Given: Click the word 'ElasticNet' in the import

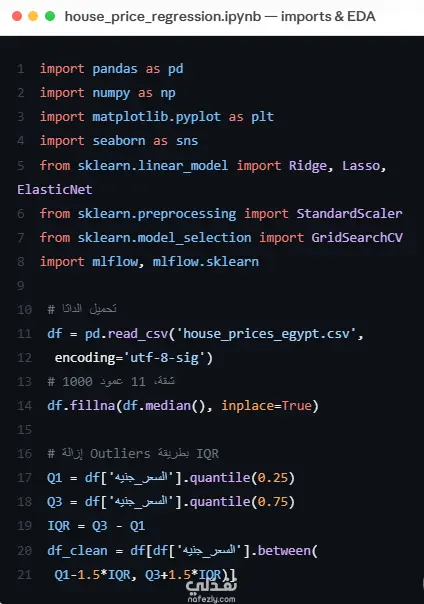Looking at the screenshot, I should pyautogui.click(x=55, y=190).
